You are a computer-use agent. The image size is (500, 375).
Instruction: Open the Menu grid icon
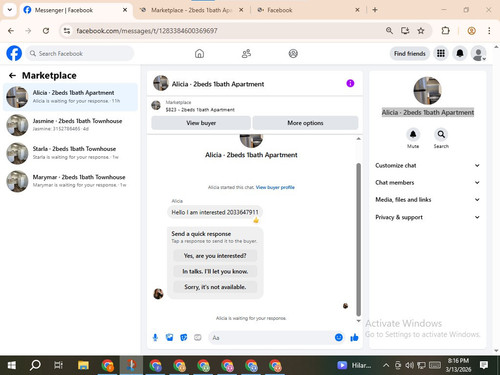pyautogui.click(x=441, y=53)
